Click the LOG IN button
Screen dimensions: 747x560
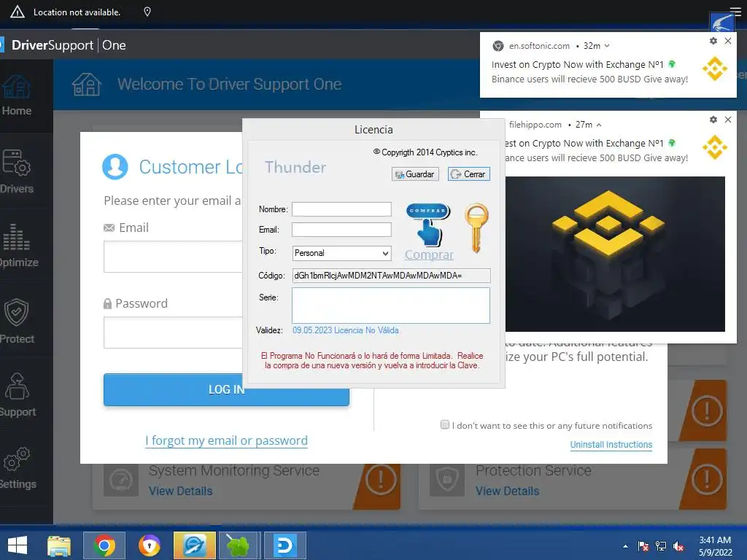226,389
